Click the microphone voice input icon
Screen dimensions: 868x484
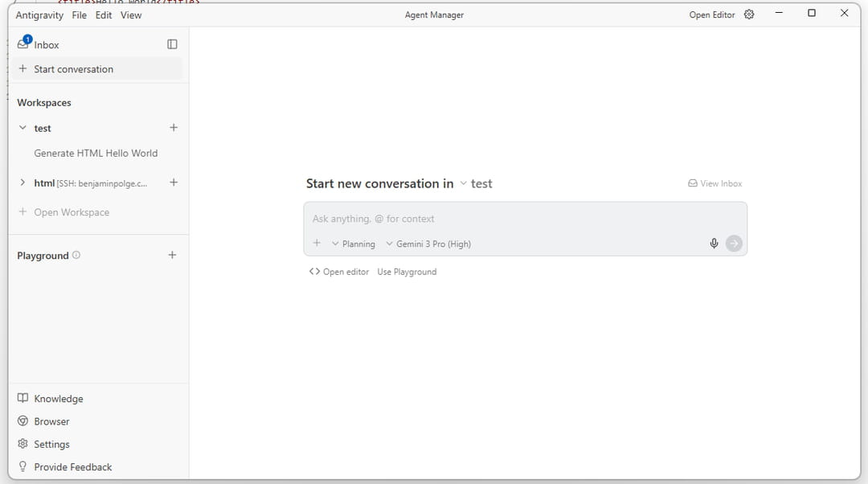pyautogui.click(x=714, y=244)
